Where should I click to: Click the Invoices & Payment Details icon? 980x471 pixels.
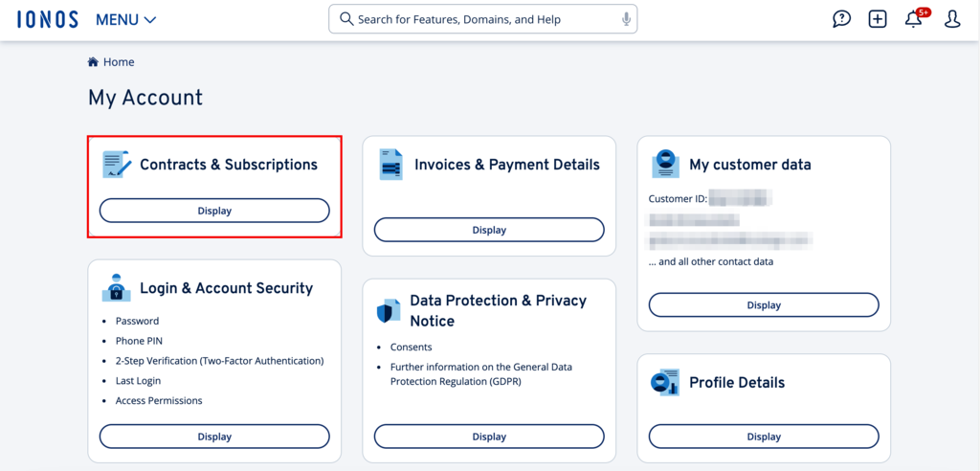click(390, 165)
